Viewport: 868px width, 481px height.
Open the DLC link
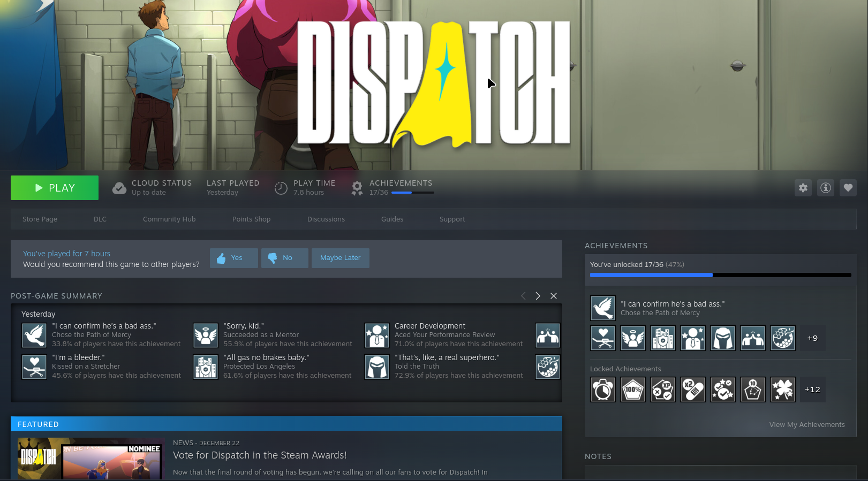point(100,219)
